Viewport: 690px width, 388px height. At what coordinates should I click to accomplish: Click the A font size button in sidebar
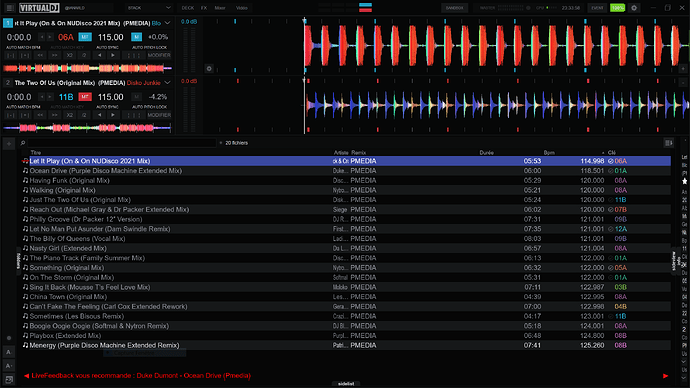8,352
